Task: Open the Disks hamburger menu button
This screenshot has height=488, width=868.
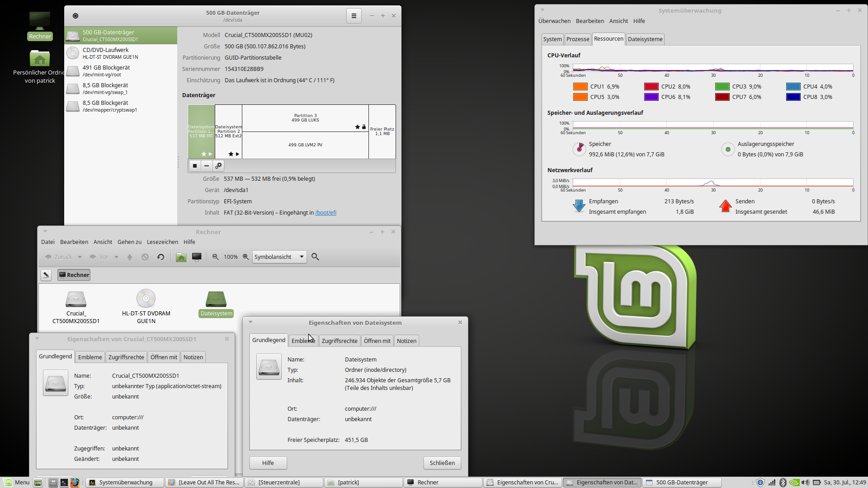Action: [x=354, y=16]
